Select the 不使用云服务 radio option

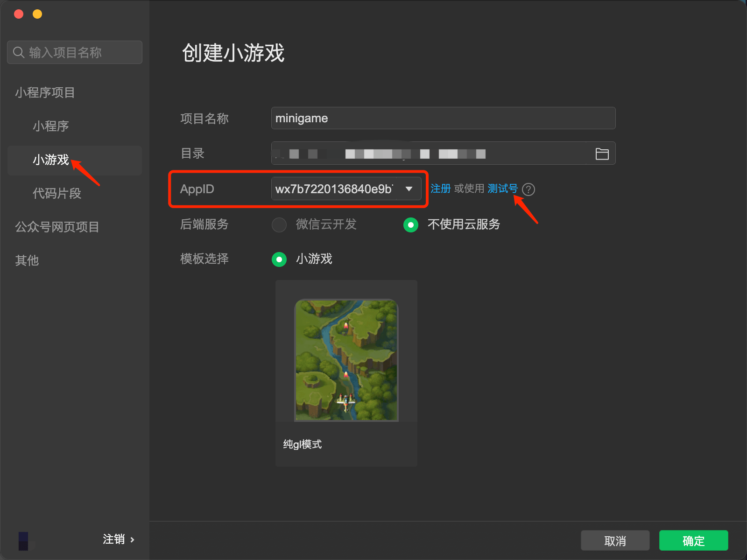[411, 225]
